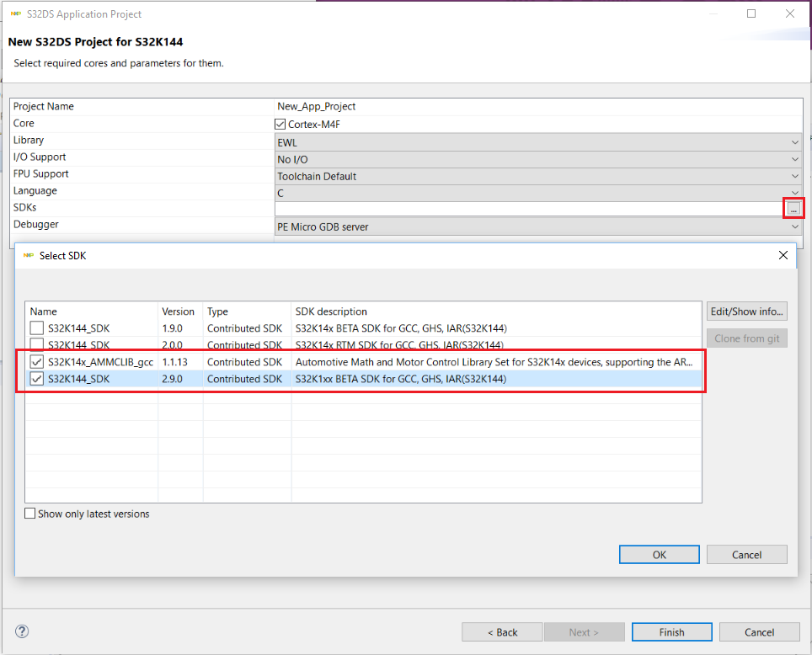This screenshot has height=655, width=812.
Task: Click the Next wizard button
Action: pyautogui.click(x=584, y=632)
